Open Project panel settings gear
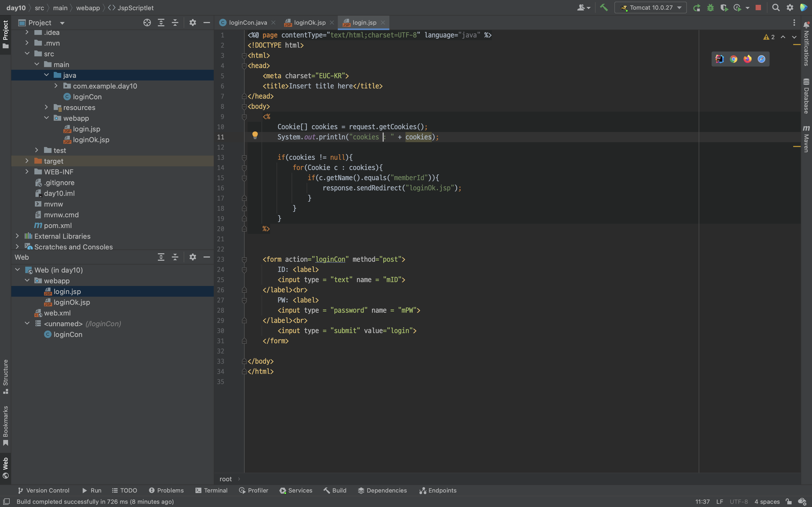This screenshot has height=507, width=812. (x=193, y=23)
